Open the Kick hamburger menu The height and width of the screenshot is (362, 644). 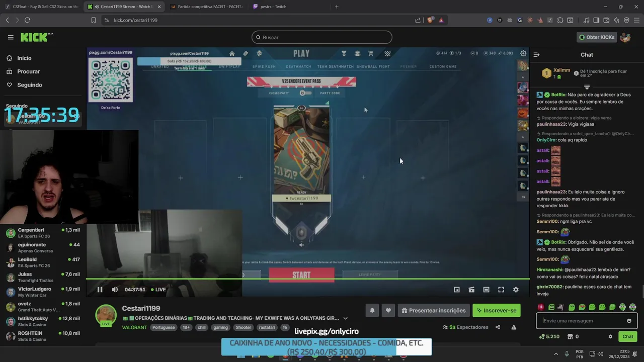[x=11, y=37]
